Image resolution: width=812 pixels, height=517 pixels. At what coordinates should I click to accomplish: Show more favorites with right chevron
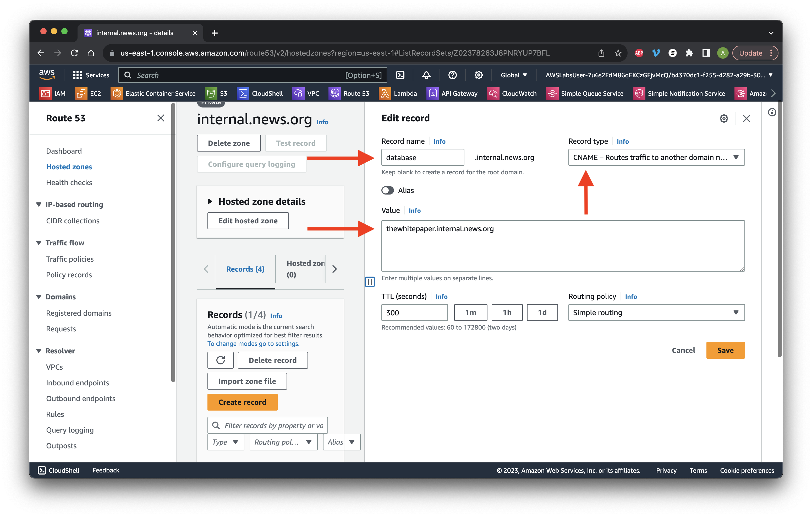tap(773, 94)
